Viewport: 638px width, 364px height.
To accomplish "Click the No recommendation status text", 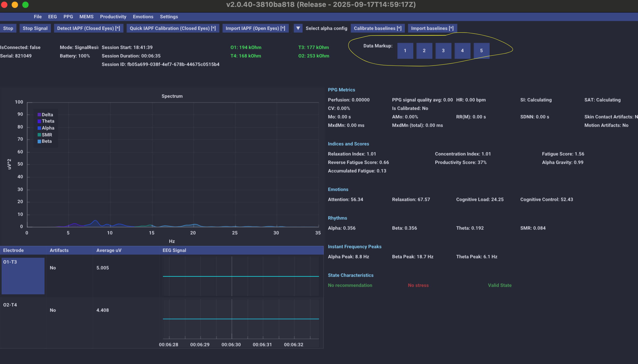I will pos(350,285).
